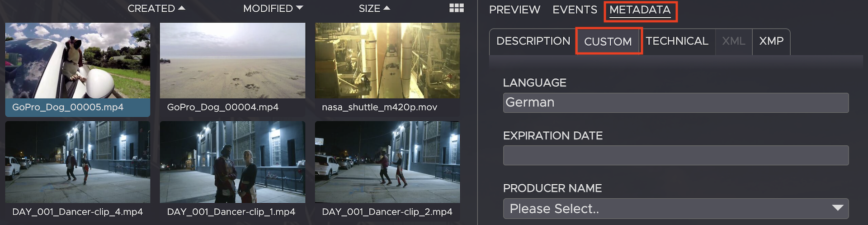Choose the nasa_shuttle_m420p.mov thumbnail
Viewport: 868px width, 225px height.
pyautogui.click(x=387, y=61)
